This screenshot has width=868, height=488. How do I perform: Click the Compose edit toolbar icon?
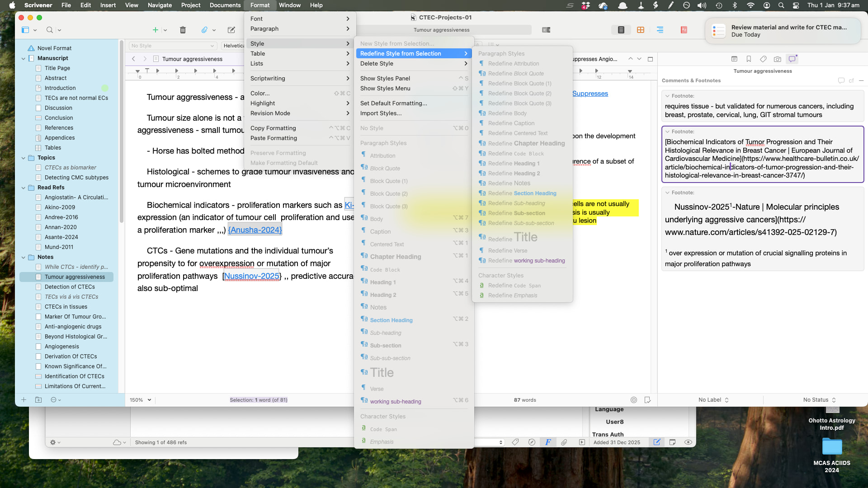tap(231, 30)
